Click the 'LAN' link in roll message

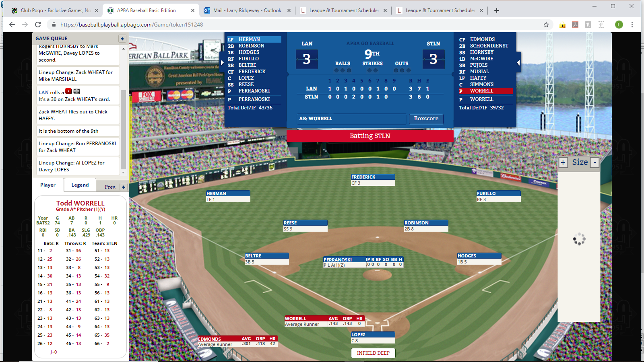(x=43, y=93)
